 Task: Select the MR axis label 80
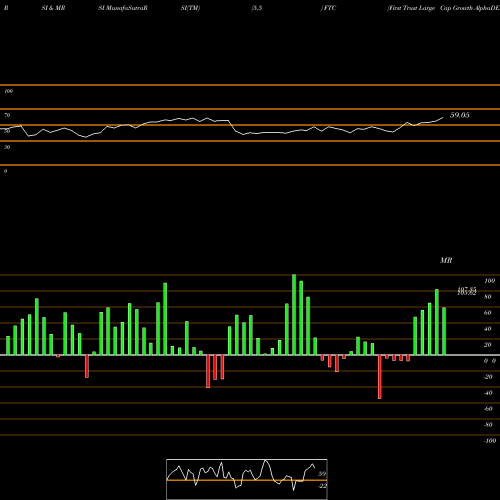487,297
